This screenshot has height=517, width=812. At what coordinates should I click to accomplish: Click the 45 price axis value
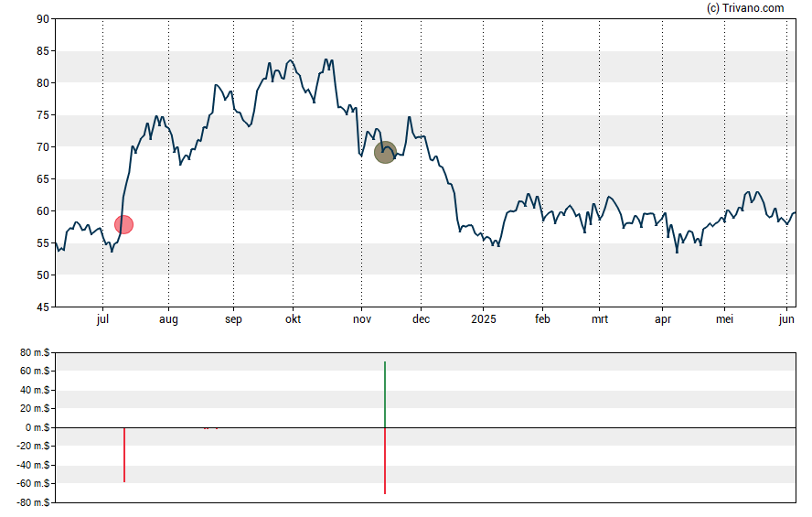pos(43,307)
